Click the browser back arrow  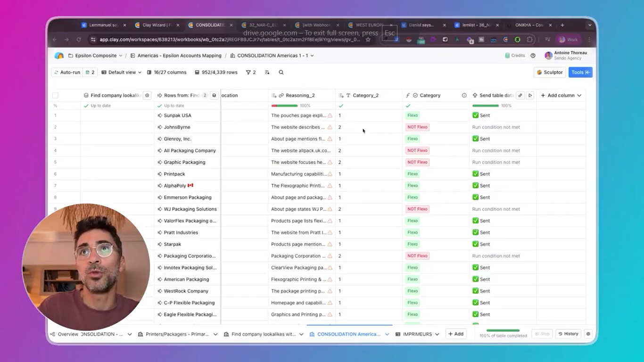(x=55, y=40)
